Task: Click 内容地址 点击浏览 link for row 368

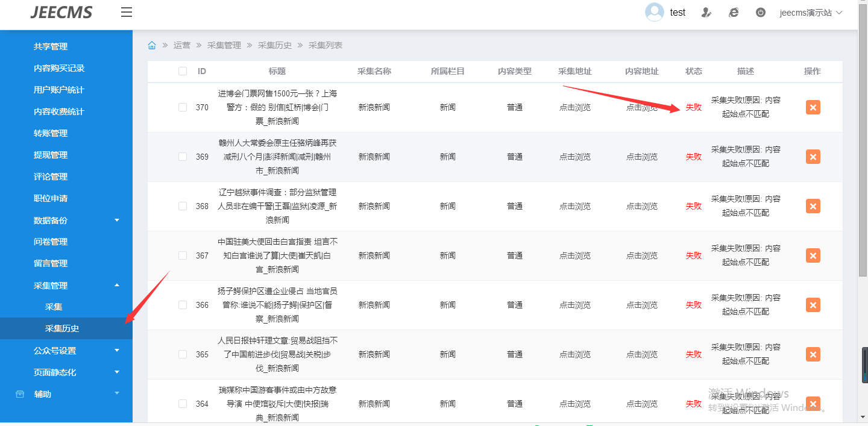Action: point(641,206)
